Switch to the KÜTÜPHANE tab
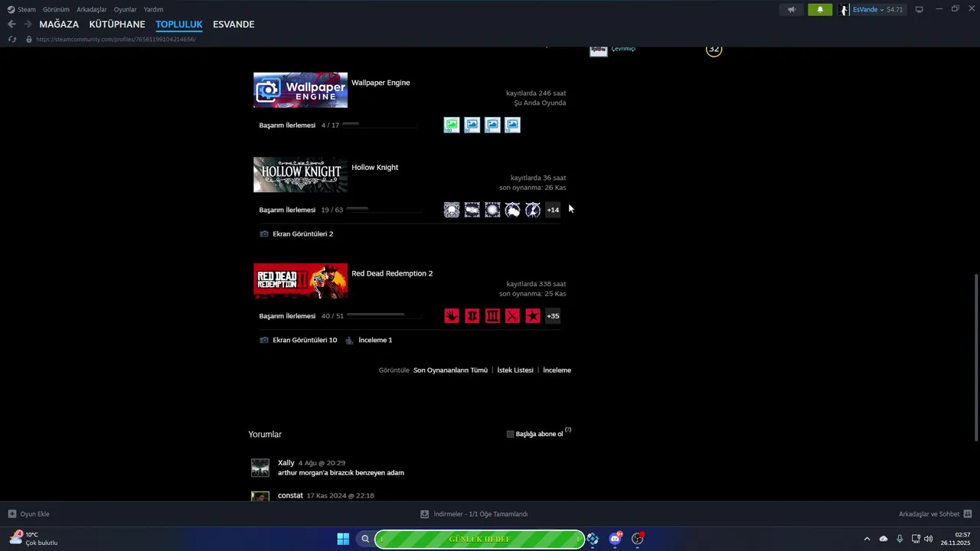Image resolution: width=980 pixels, height=551 pixels. (x=117, y=24)
